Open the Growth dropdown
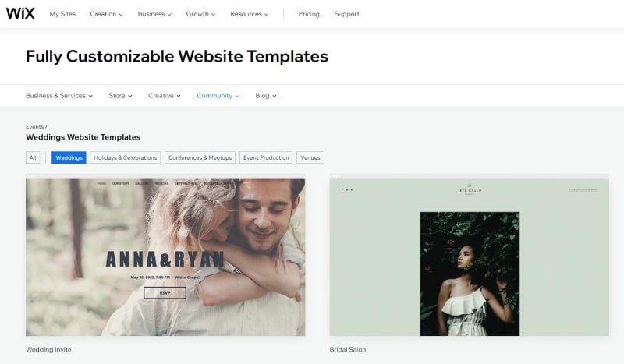This screenshot has width=624, height=364. (200, 14)
